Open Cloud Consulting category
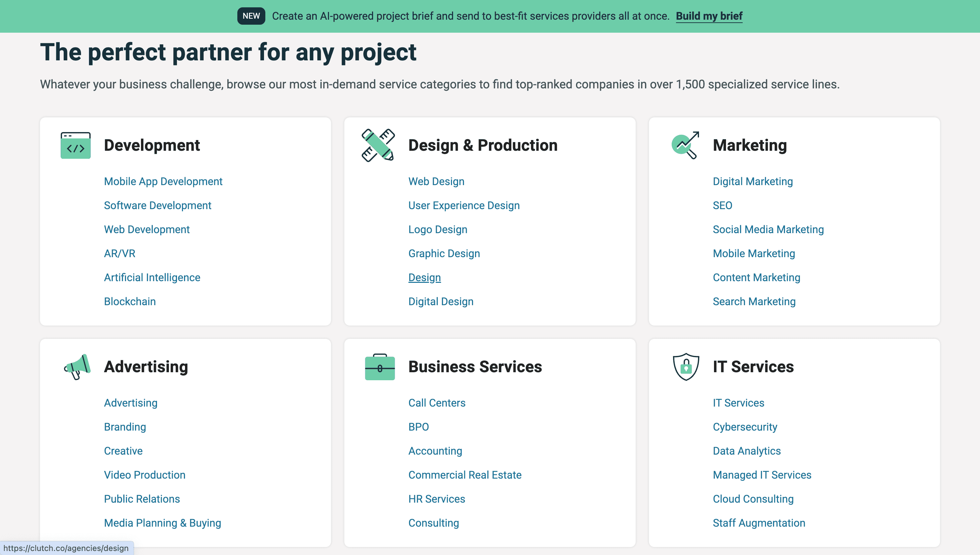The height and width of the screenshot is (555, 980). pyautogui.click(x=753, y=499)
